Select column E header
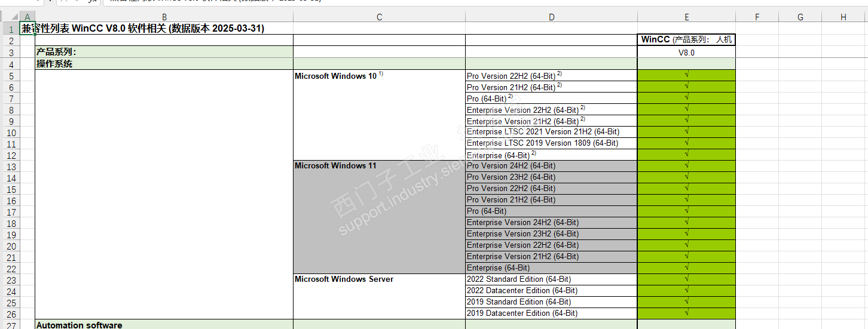This screenshot has width=868, height=329. 686,17
